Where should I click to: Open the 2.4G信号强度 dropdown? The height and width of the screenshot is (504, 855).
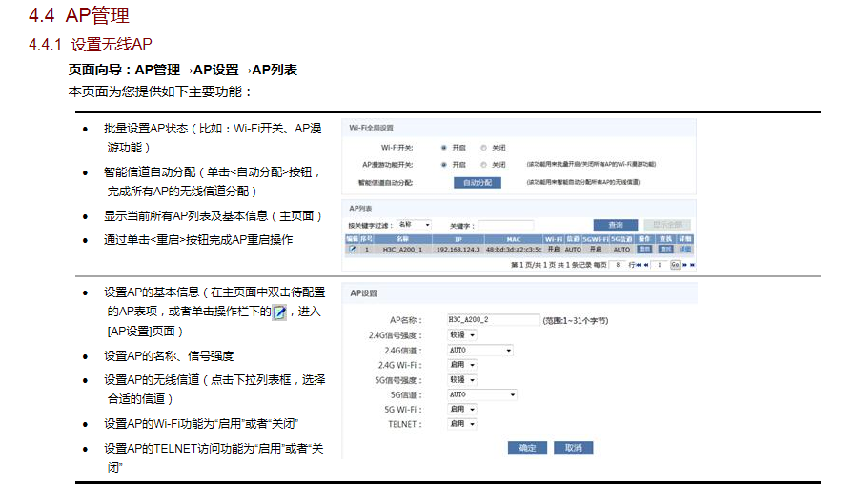pyautogui.click(x=462, y=335)
